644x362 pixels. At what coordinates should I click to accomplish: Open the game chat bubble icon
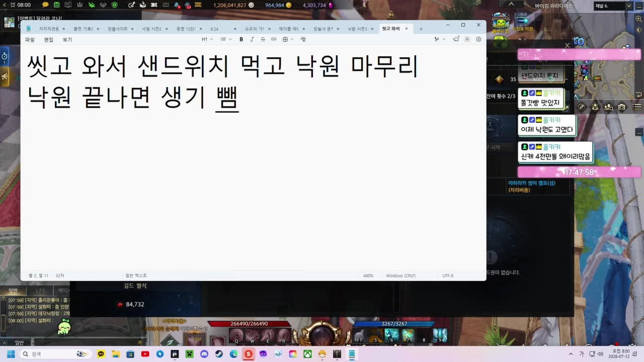[45, 5]
